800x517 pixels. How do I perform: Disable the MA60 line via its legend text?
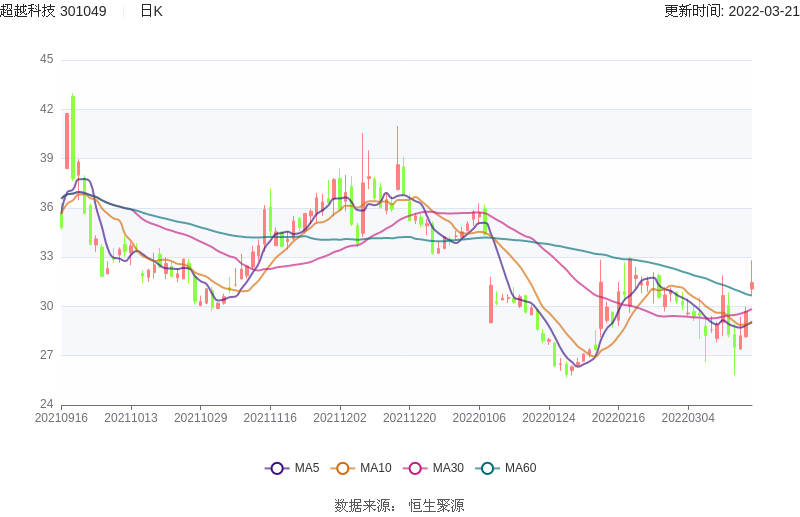(520, 468)
